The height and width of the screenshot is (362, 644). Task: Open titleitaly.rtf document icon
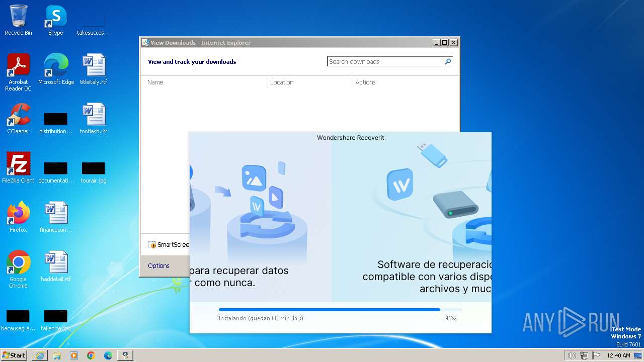pyautogui.click(x=94, y=69)
